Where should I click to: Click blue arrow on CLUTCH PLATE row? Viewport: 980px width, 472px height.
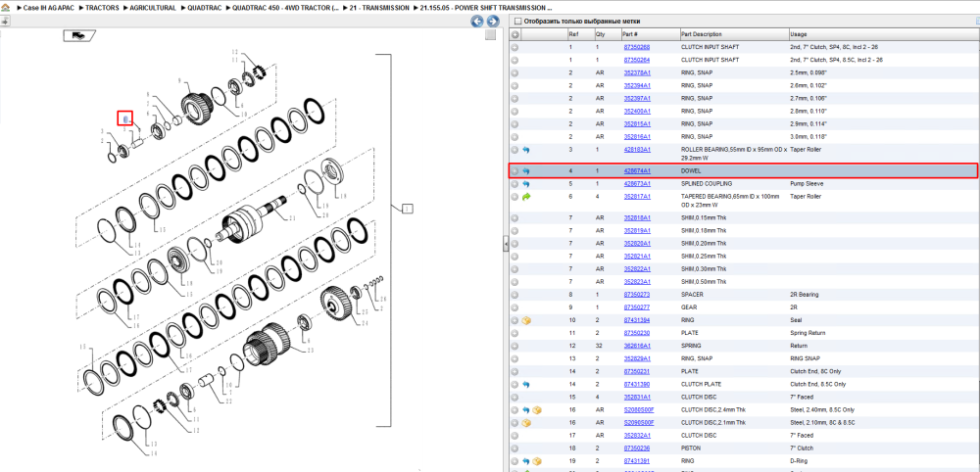tap(526, 384)
